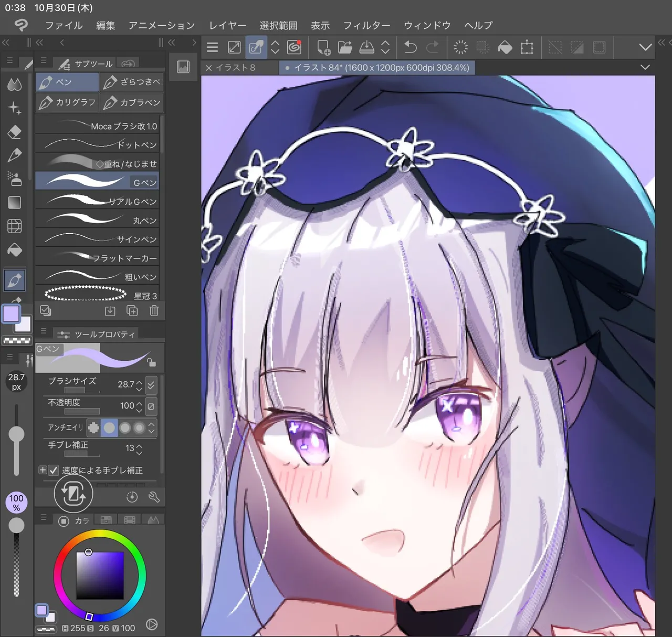Select the 丸ペン brush
Viewport: 672px width, 637px height.
click(97, 220)
